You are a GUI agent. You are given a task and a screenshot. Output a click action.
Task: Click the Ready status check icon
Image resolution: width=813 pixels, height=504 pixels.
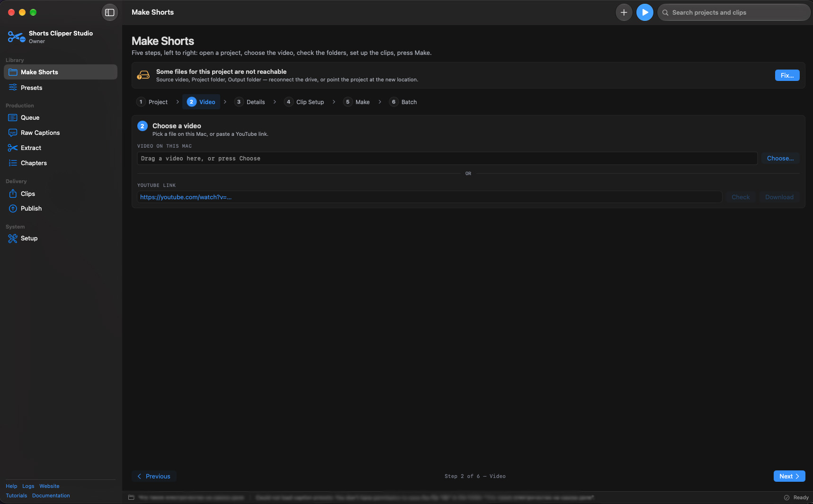786,497
